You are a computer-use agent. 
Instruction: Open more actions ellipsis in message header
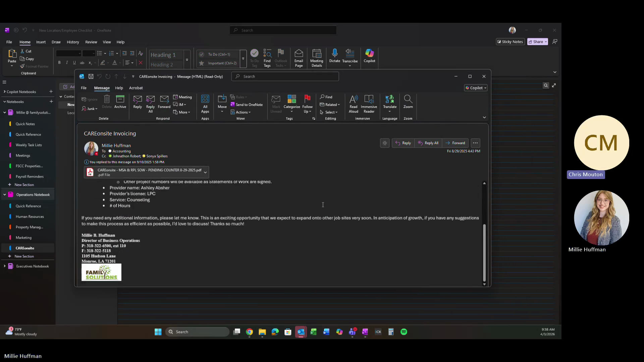point(475,143)
